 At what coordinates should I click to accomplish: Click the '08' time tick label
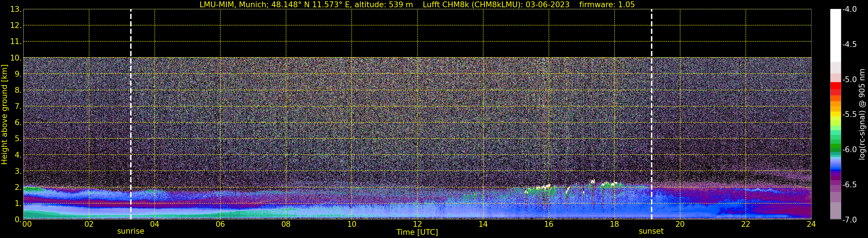286,224
